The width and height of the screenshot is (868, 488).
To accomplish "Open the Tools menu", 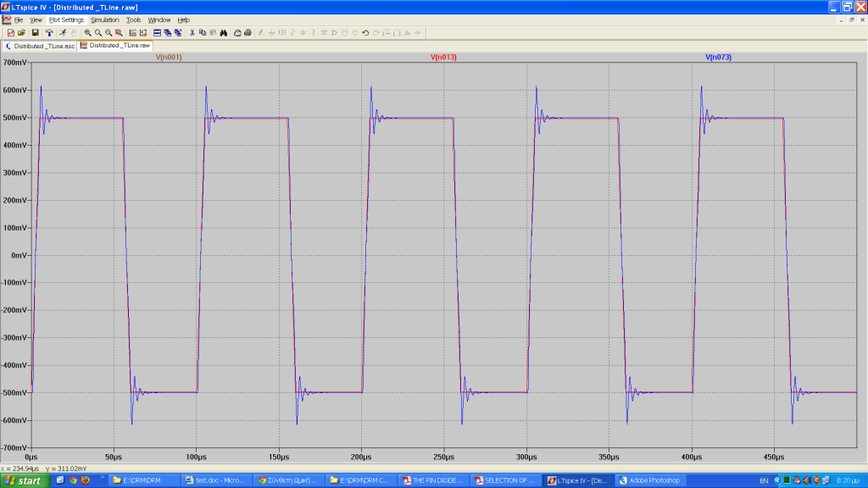I will tap(133, 19).
